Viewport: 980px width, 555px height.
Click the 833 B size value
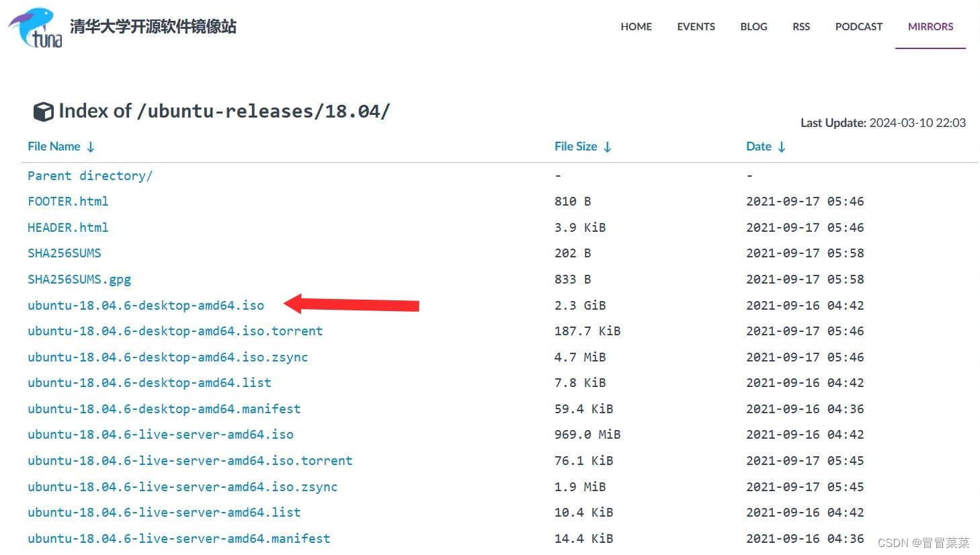[x=573, y=280]
